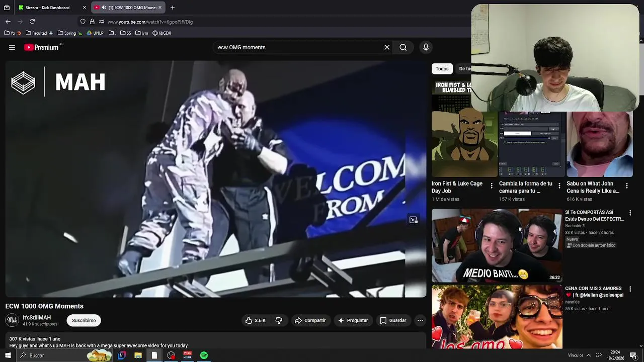Open the Nachoide3 channel link

[576, 226]
